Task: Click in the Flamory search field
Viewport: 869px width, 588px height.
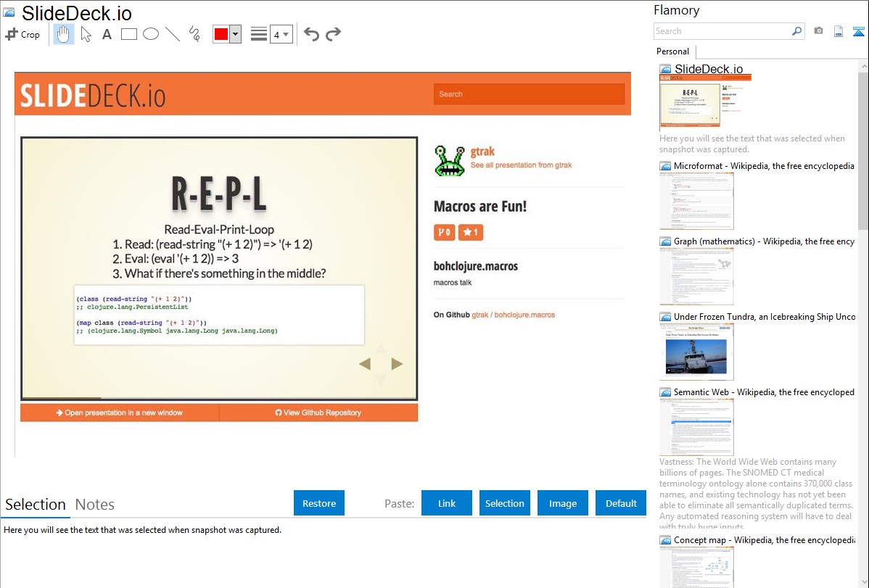Action: tap(722, 31)
